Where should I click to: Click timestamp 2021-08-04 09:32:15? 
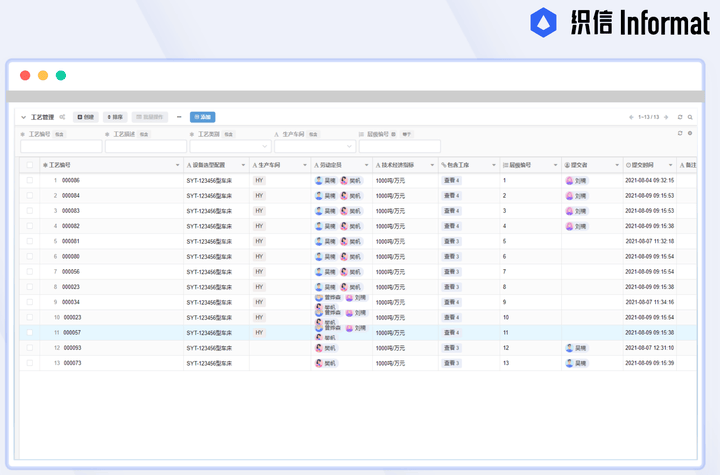(649, 181)
